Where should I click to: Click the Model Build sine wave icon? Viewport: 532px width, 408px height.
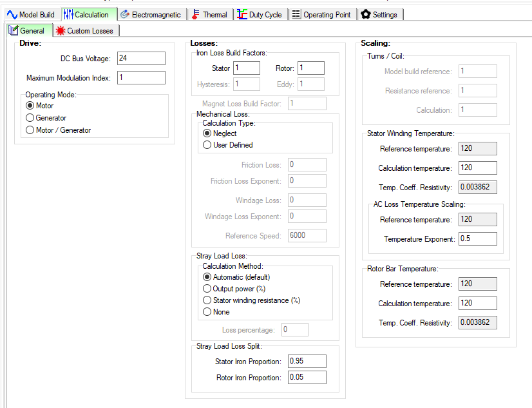click(x=12, y=15)
